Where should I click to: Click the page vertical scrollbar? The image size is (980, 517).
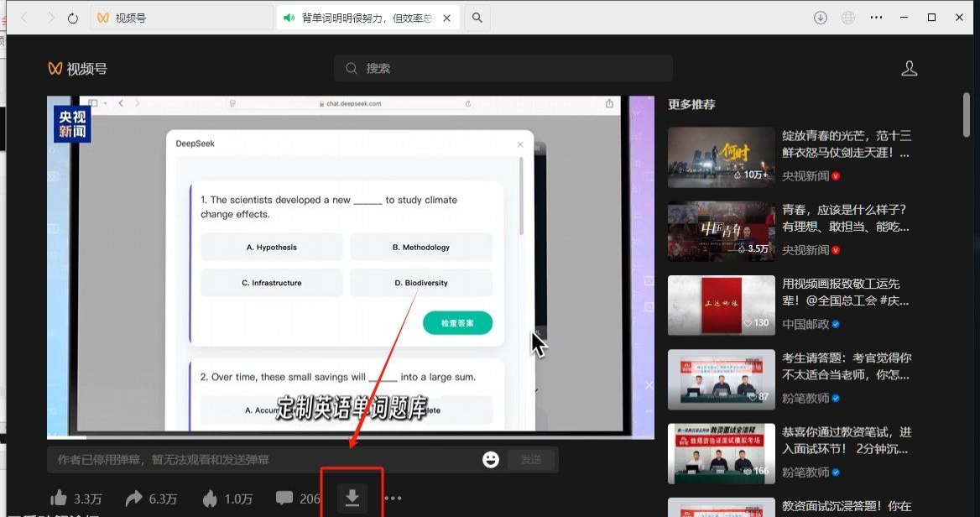coord(967,114)
